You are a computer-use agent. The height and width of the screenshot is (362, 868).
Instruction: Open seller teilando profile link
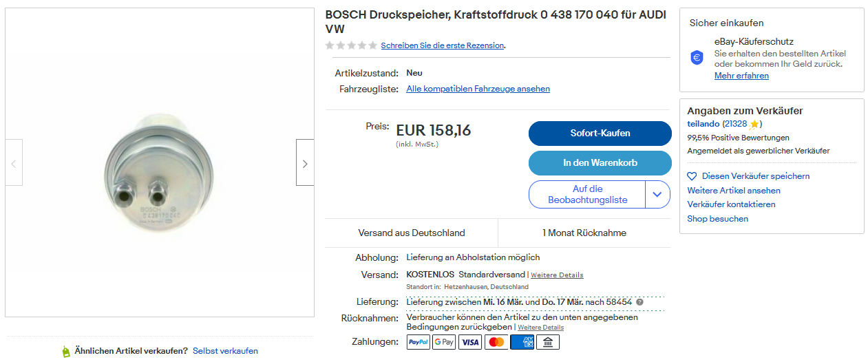[703, 124]
